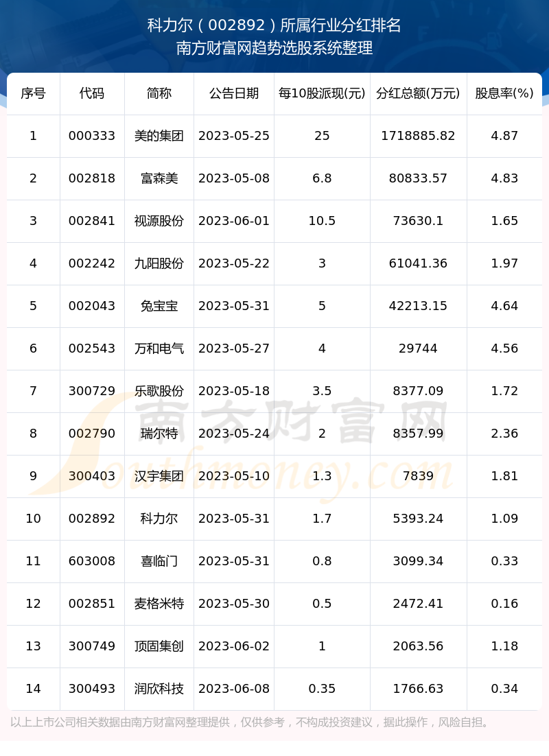The height and width of the screenshot is (756, 549).
Task: Click dividend yield 1.97
Action: (x=504, y=263)
